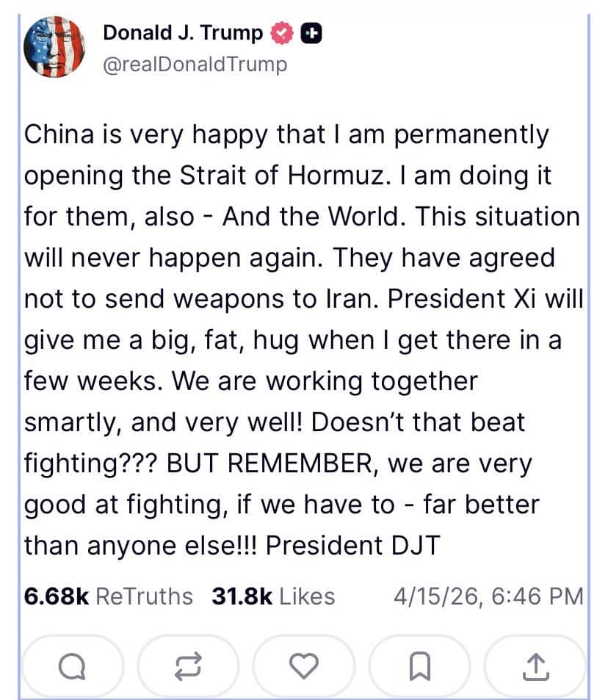Viewport: 608px width, 700px height.
Task: Click the red verified checkmark badge
Action: pos(282,33)
